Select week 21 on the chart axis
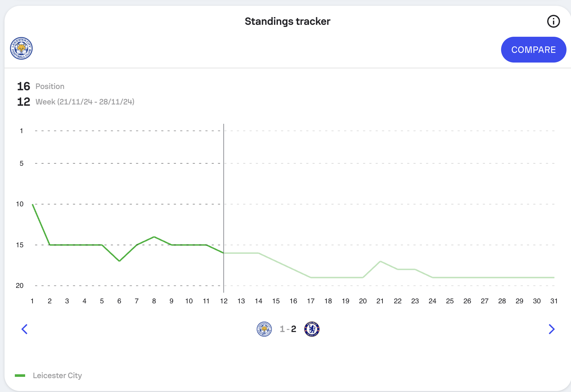The image size is (571, 392). point(380,301)
